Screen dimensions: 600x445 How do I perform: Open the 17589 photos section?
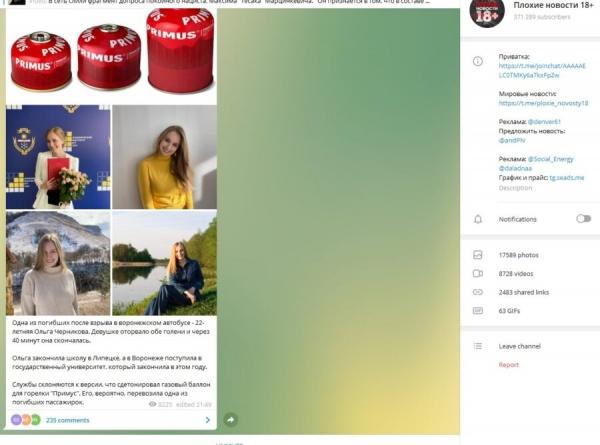tap(518, 255)
